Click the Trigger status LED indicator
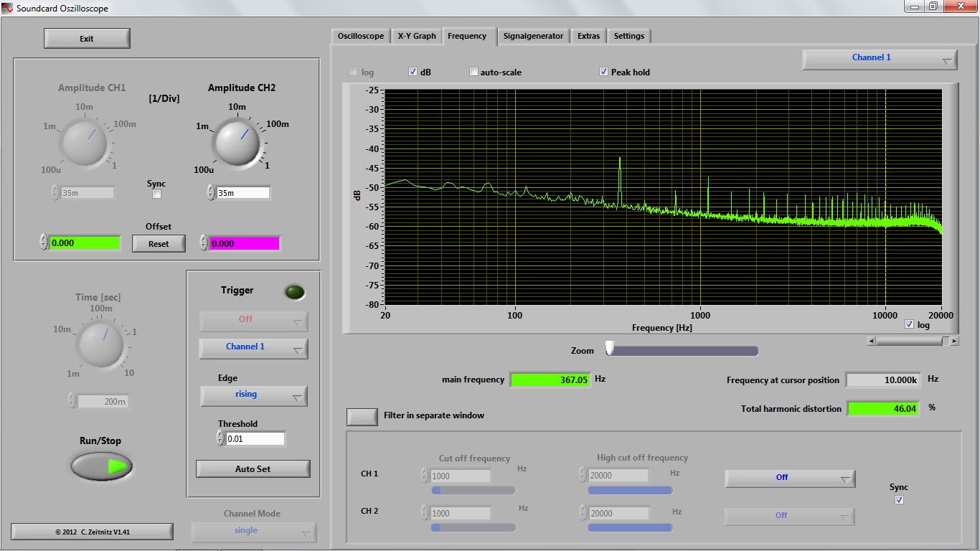The height and width of the screenshot is (551, 980). click(294, 292)
